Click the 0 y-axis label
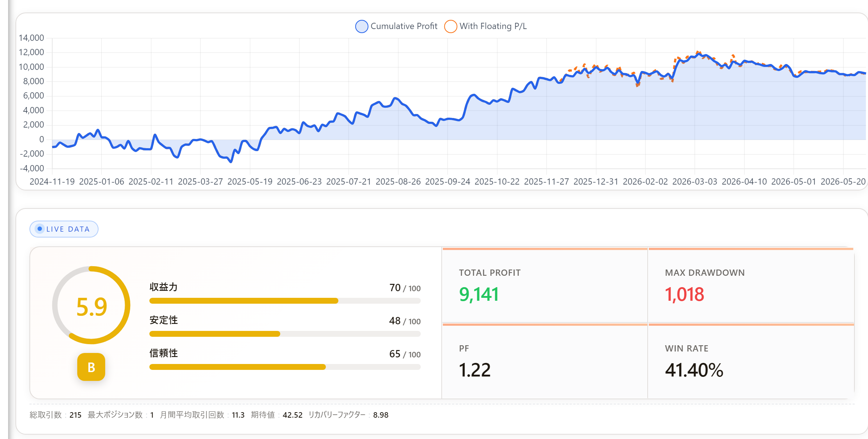This screenshot has height=439, width=868. coord(42,139)
